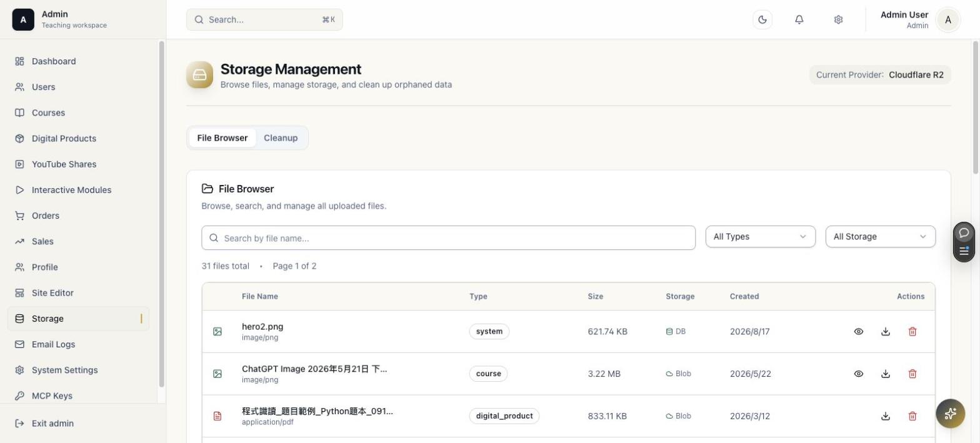Click the MCP Keys key icon
Viewport: 980px width, 443px height.
[19, 396]
